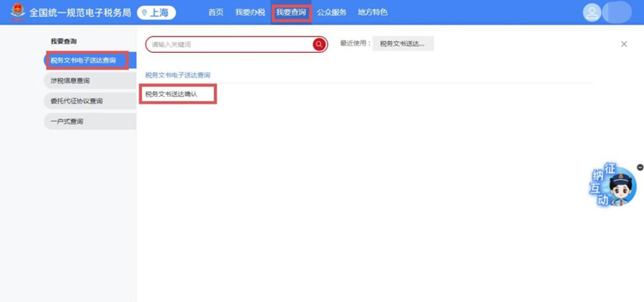Select the 我要查询 navigation tab
This screenshot has width=644, height=302.
pyautogui.click(x=291, y=13)
